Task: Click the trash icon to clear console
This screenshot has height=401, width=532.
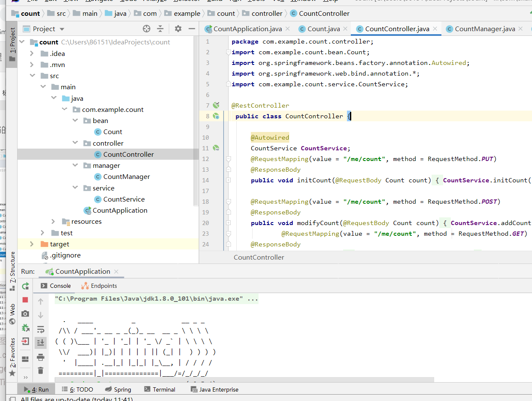Action: [x=41, y=370]
